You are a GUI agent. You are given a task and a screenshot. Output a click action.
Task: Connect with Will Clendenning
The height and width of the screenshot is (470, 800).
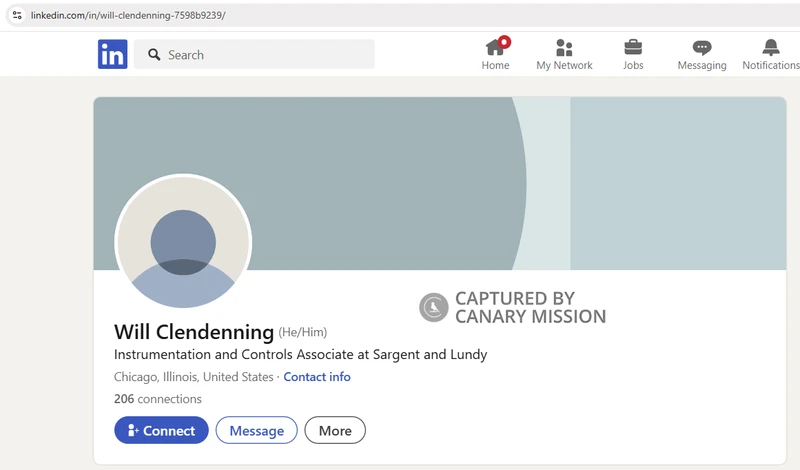(x=161, y=430)
